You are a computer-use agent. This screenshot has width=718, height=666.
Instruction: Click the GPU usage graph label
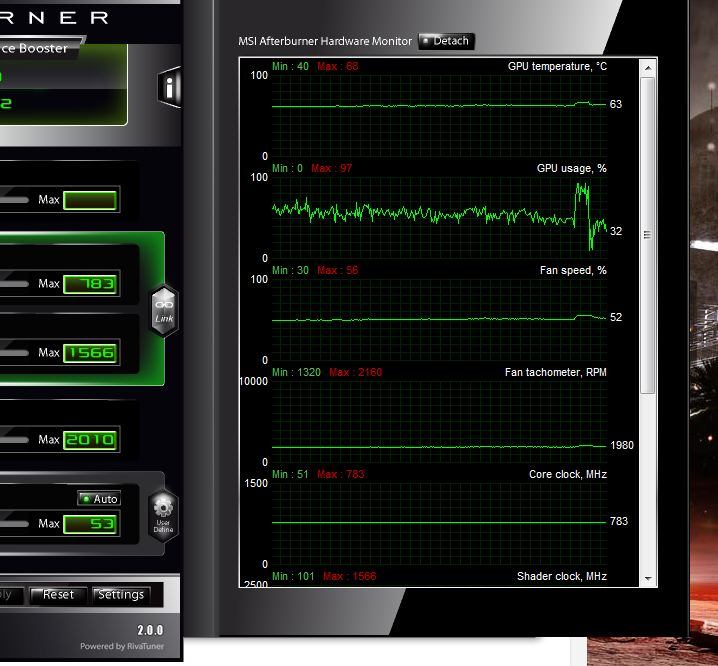click(571, 169)
